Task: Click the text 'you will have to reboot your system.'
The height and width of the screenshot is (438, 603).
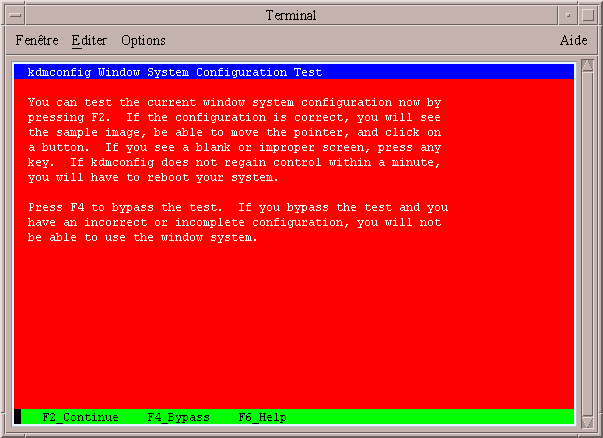Action: click(153, 178)
